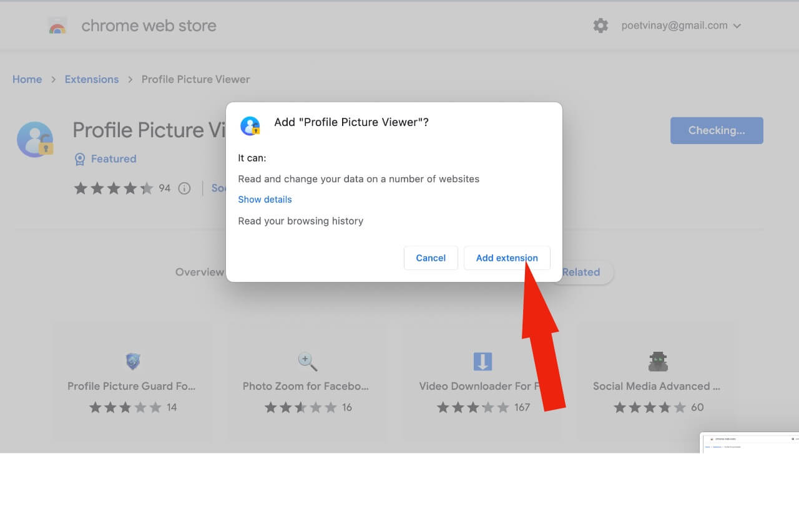
Task: Click the Photo Zoom for Facebook magnifier icon
Action: pyautogui.click(x=307, y=360)
